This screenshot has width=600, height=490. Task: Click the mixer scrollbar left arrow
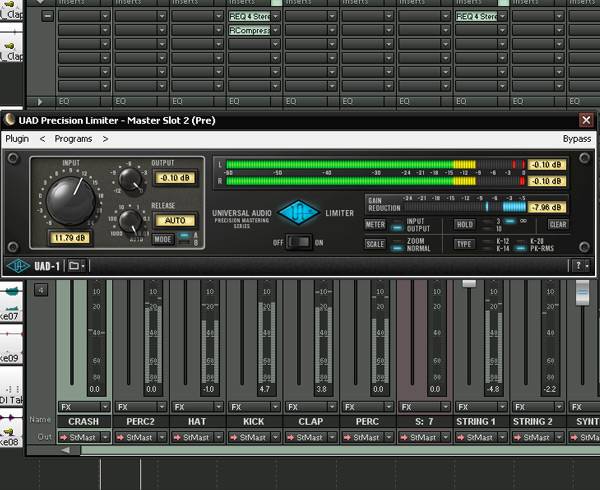[66, 450]
